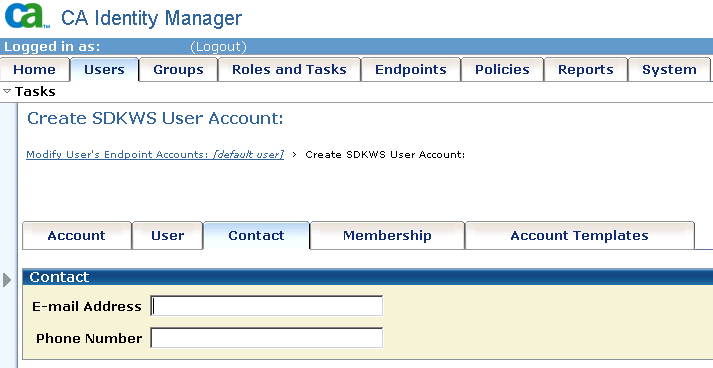
Task: Open the Account Templates sub-tab
Action: click(579, 236)
